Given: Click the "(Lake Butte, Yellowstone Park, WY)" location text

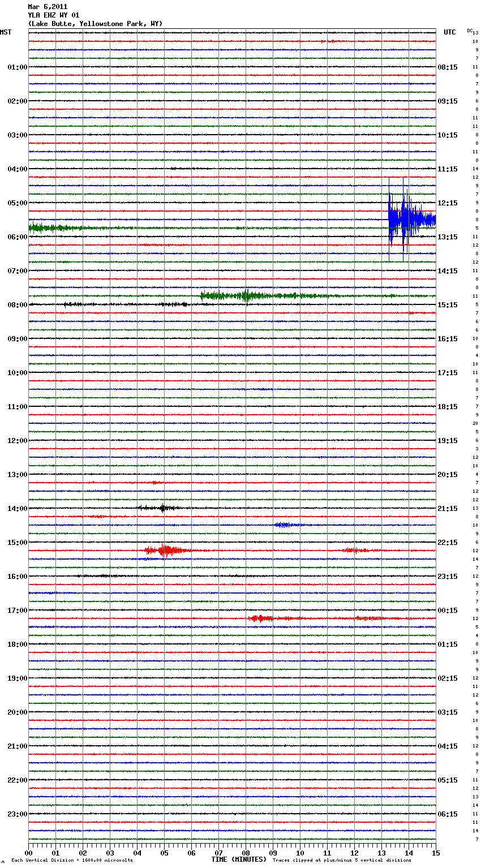Looking at the screenshot, I should 95,24.
